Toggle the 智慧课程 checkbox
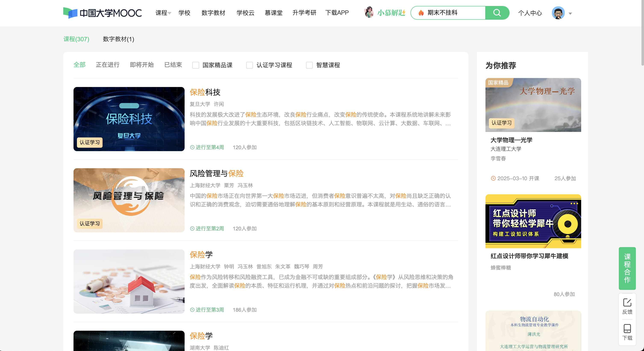Screen dimensions: 644x351 pyautogui.click(x=309, y=65)
